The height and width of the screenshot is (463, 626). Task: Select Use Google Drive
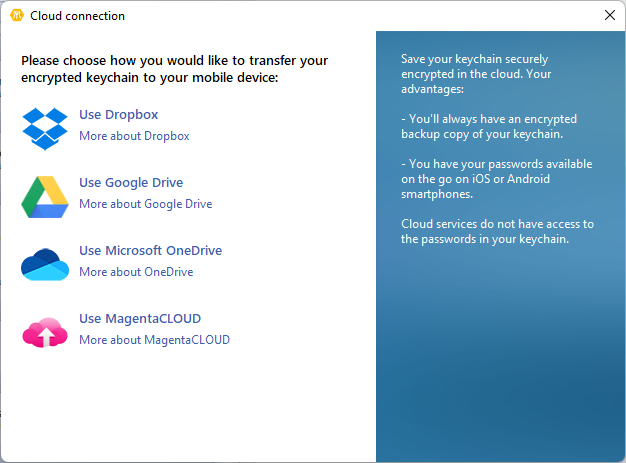131,183
